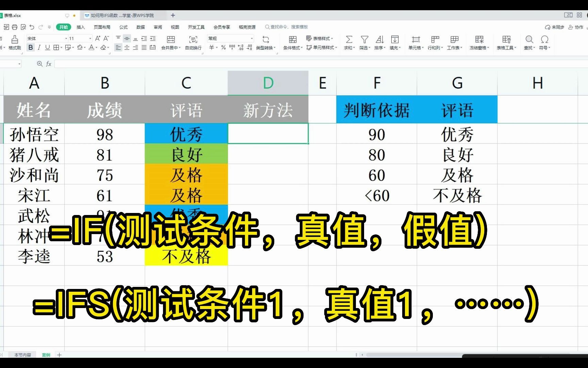
Task: Click the Fill (填充) icon
Action: (395, 39)
